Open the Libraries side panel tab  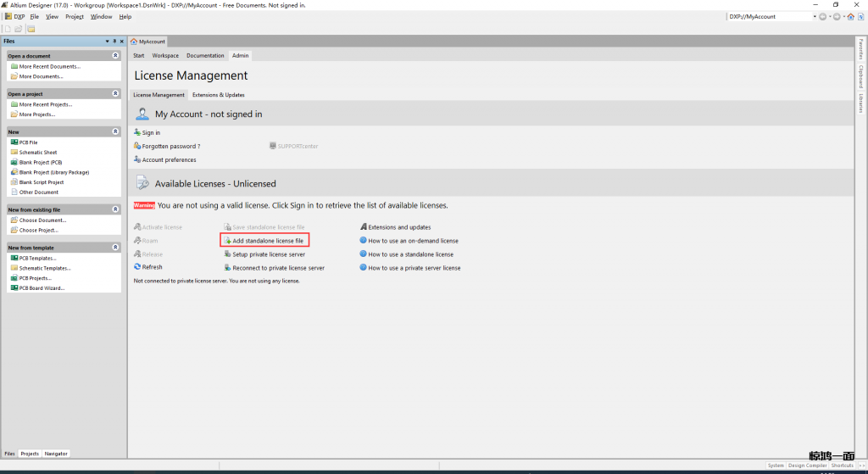pyautogui.click(x=860, y=103)
